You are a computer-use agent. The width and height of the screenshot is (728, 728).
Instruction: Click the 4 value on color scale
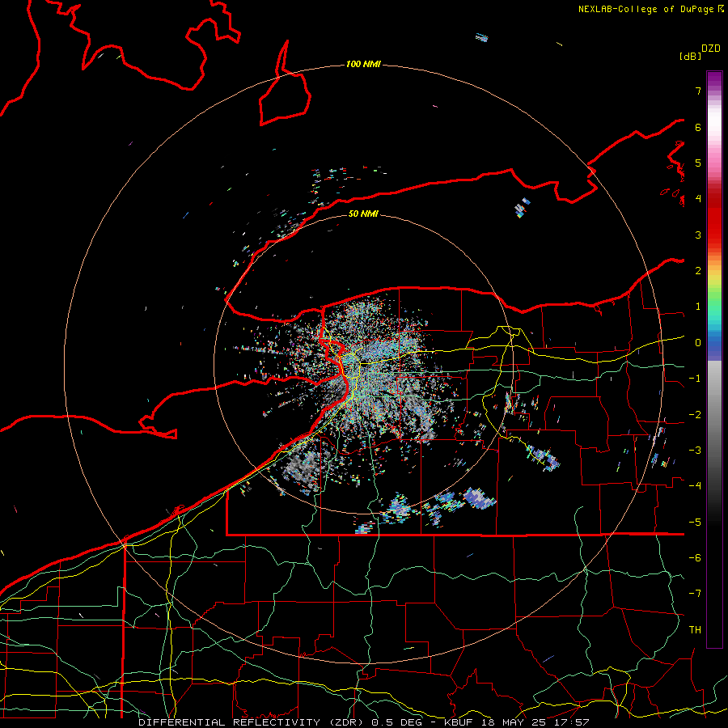pos(698,199)
